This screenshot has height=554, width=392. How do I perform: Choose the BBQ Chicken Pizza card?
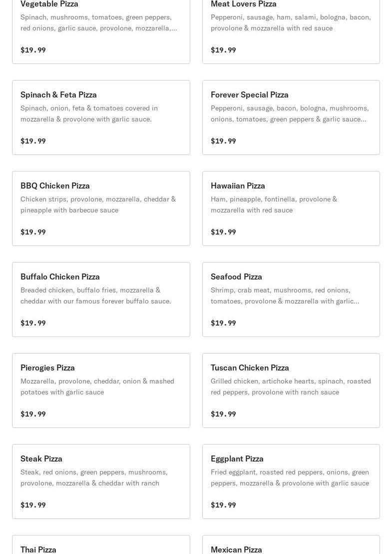(101, 208)
